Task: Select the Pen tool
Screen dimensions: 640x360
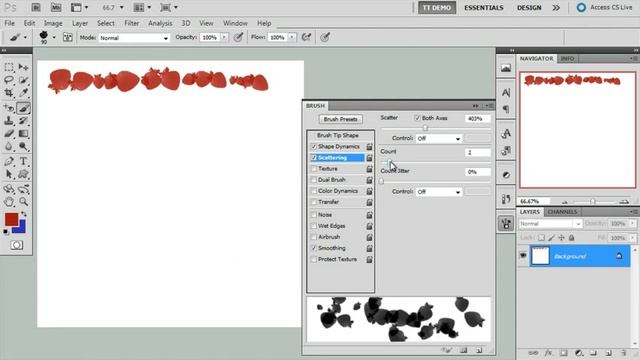Action: 9,161
